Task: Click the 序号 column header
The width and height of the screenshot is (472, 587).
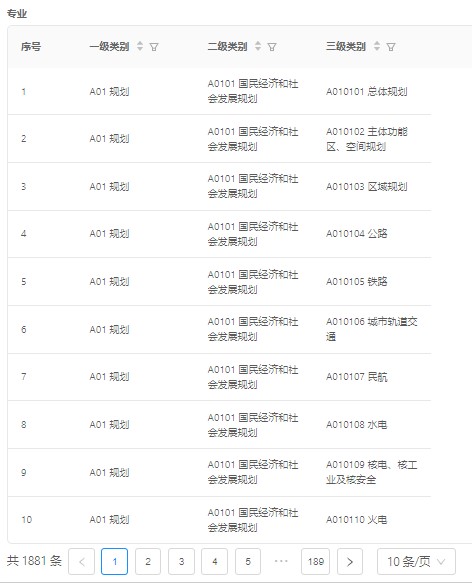Action: pyautogui.click(x=31, y=47)
